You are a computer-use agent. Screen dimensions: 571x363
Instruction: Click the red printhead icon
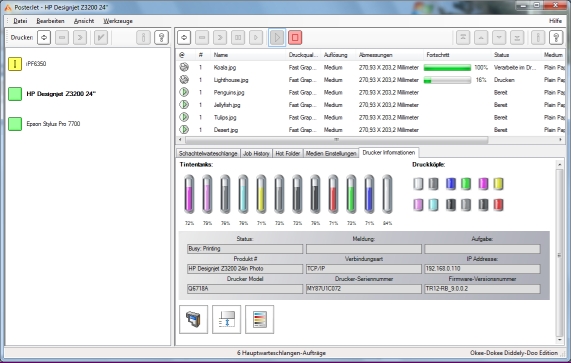click(498, 205)
